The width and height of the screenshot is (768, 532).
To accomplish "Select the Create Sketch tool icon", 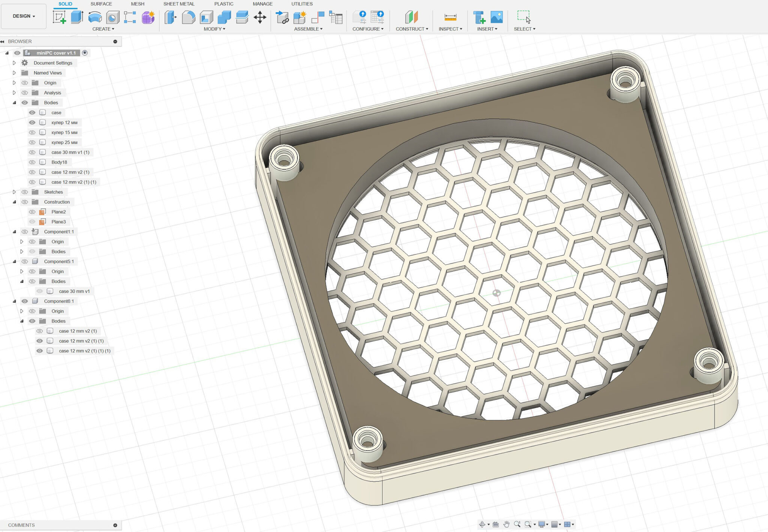I will pyautogui.click(x=59, y=17).
